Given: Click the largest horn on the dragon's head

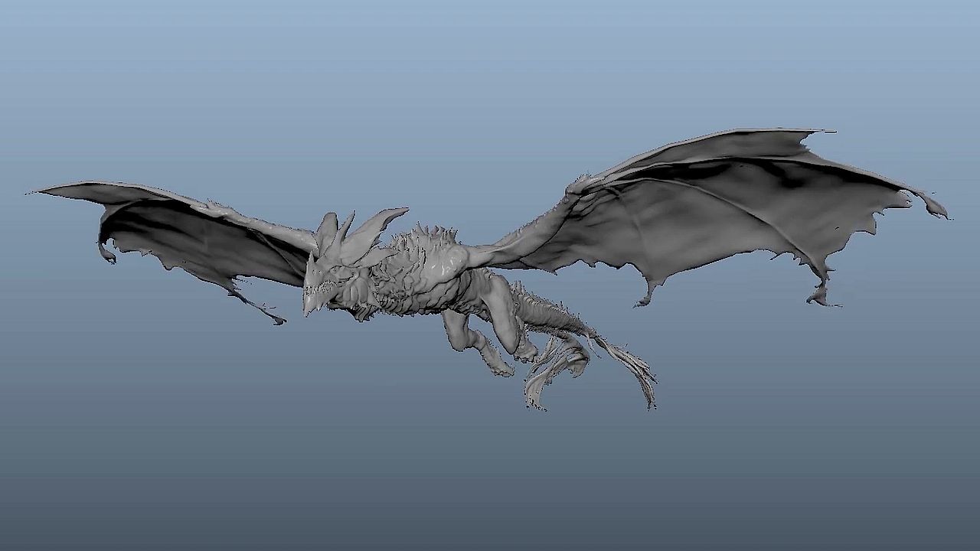Looking at the screenshot, I should (x=381, y=223).
